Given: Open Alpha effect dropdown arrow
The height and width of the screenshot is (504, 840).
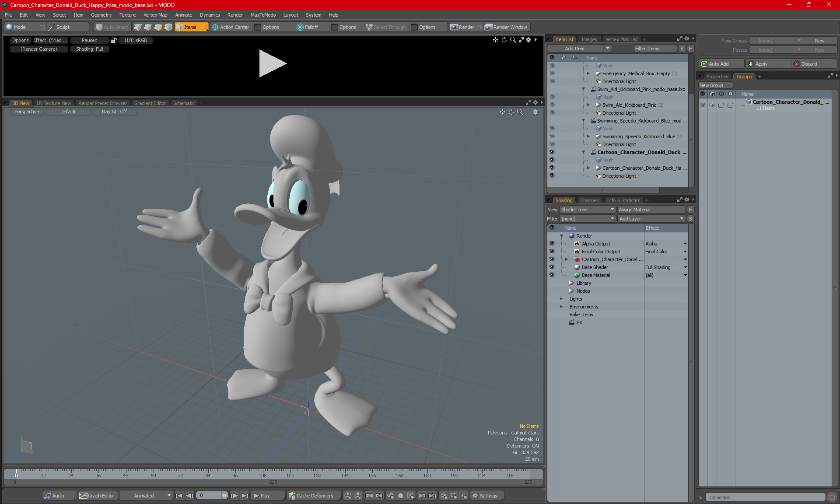Looking at the screenshot, I should [685, 244].
